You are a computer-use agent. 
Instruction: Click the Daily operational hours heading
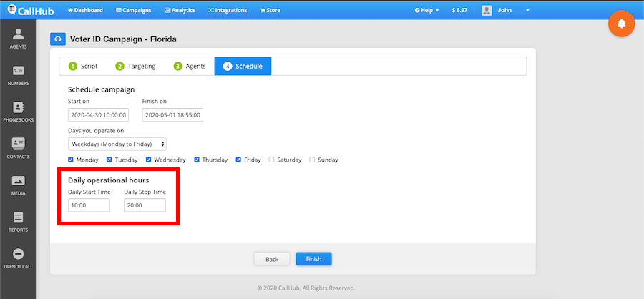109,180
